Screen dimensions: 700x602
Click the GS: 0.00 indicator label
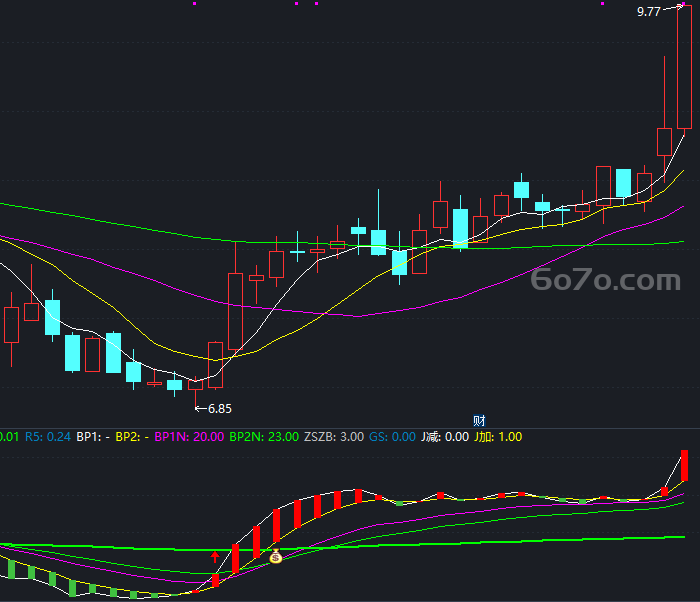pos(392,437)
